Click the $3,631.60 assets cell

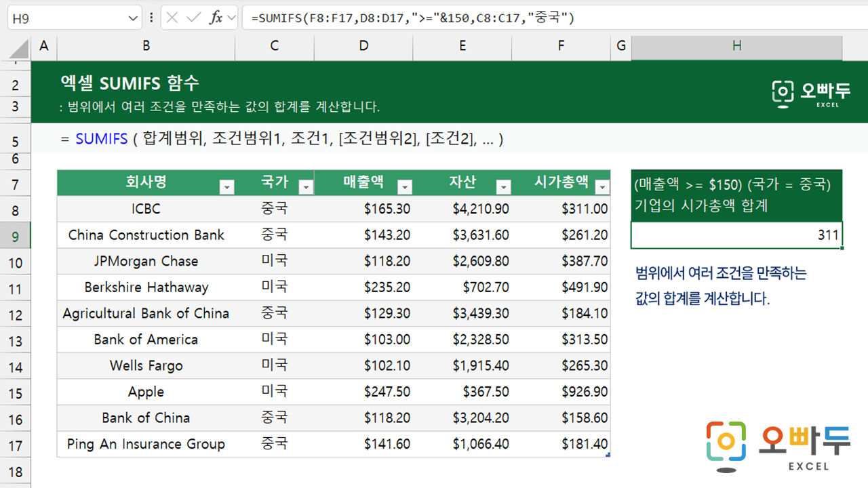462,235
